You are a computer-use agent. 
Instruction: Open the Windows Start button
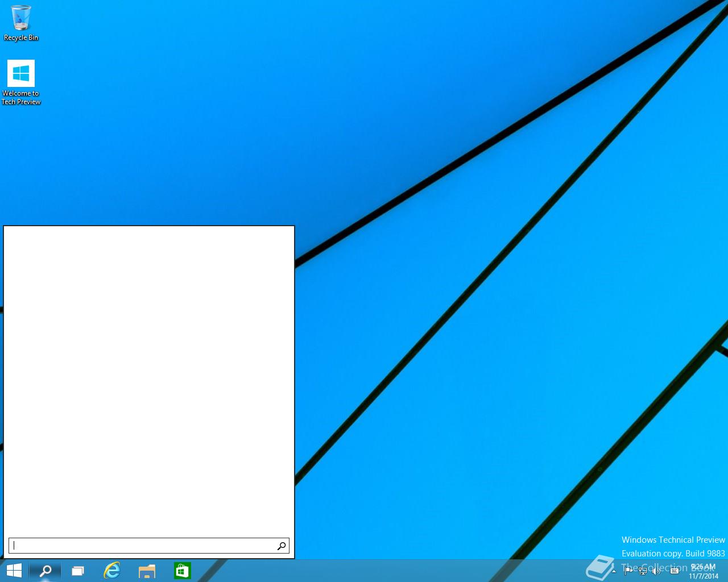(14, 571)
